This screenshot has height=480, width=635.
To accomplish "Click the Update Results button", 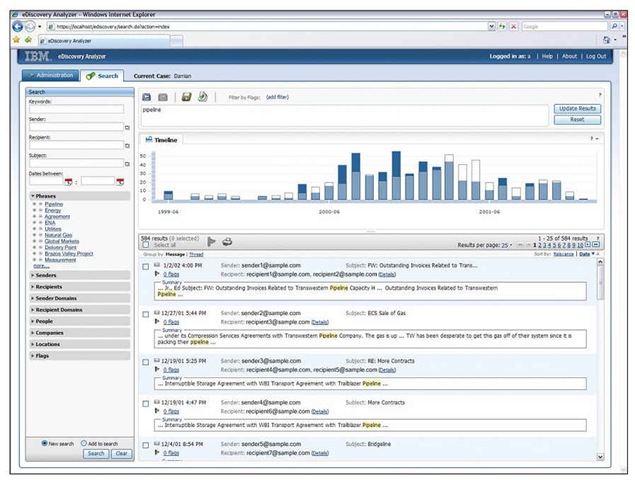I will 577,107.
